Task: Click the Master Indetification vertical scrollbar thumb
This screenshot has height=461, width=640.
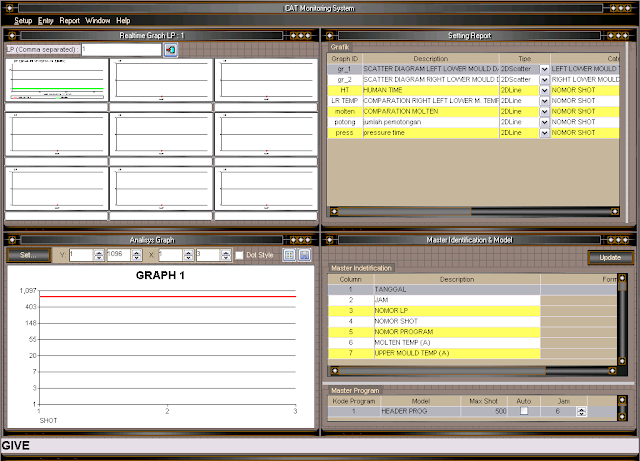Action: coord(622,286)
